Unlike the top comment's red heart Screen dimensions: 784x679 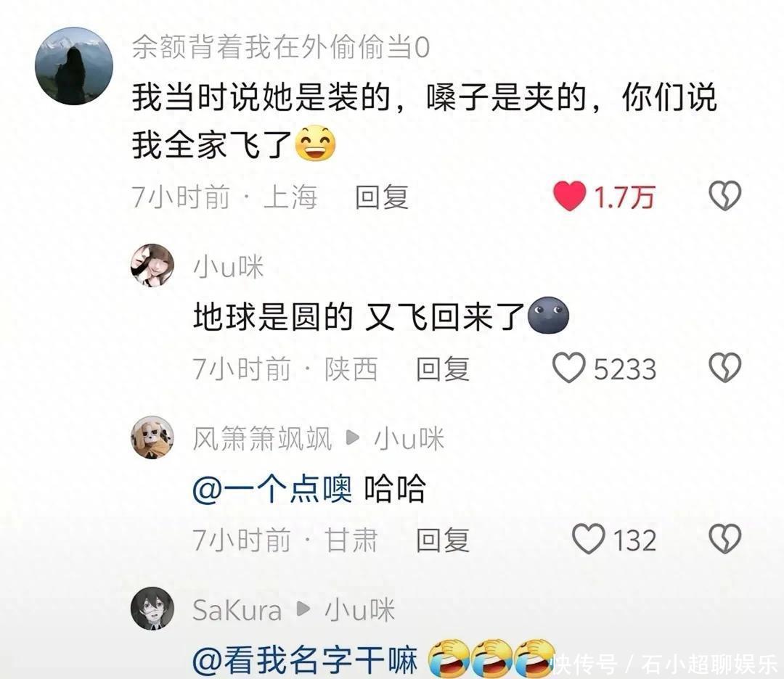pos(569,196)
